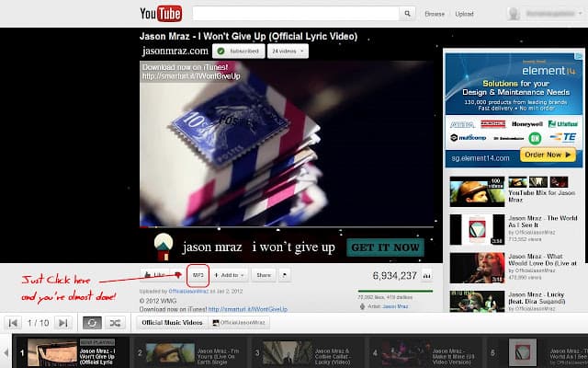The image size is (588, 368).
Task: Click the YouTube search input field
Action: pyautogui.click(x=294, y=14)
